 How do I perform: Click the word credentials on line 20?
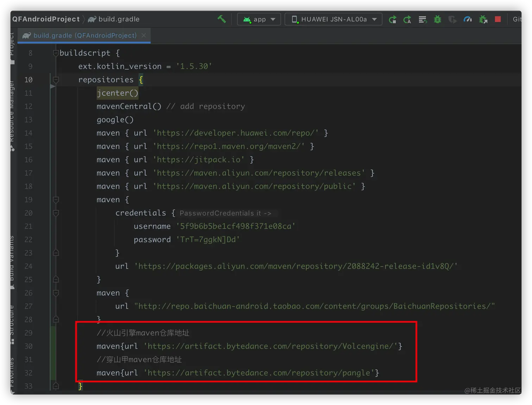pyautogui.click(x=140, y=213)
